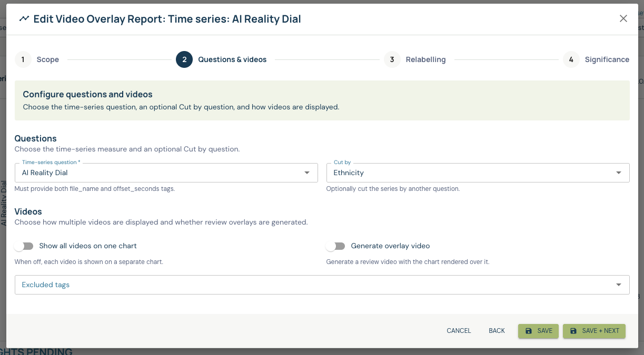Screen dimensions: 644x355
Task: Click the BACK button
Action: click(x=497, y=331)
